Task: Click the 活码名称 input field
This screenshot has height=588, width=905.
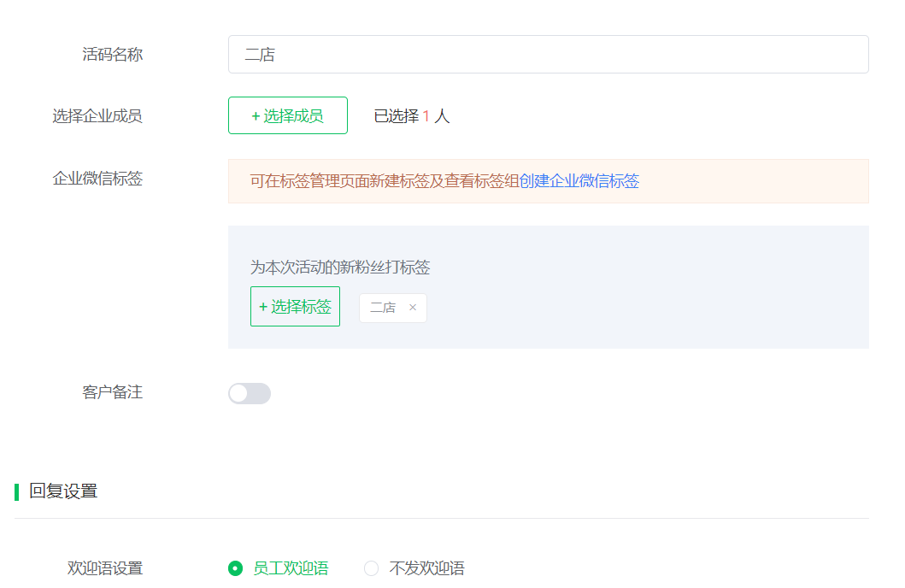Action: pyautogui.click(x=548, y=53)
